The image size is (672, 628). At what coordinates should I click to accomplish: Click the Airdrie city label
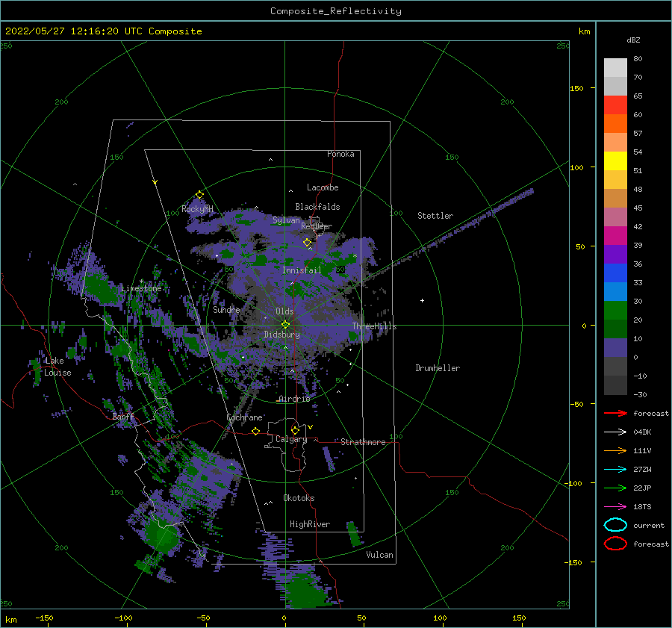click(x=294, y=399)
